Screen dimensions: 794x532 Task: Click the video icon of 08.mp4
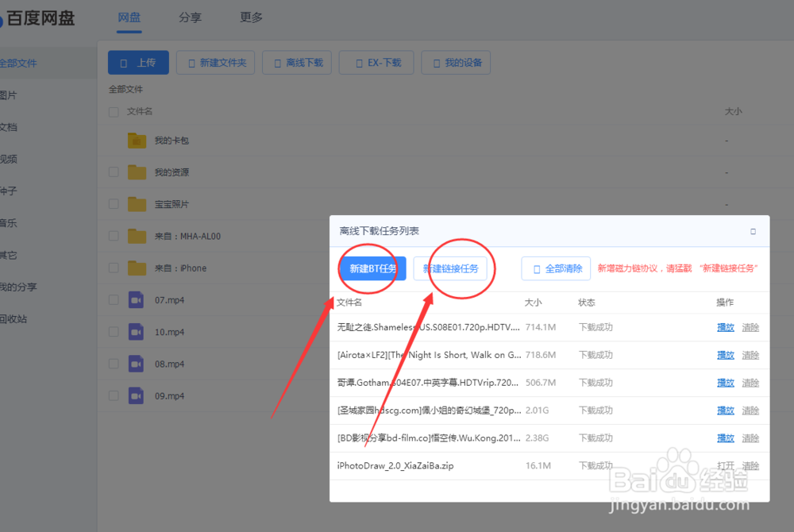tap(136, 364)
